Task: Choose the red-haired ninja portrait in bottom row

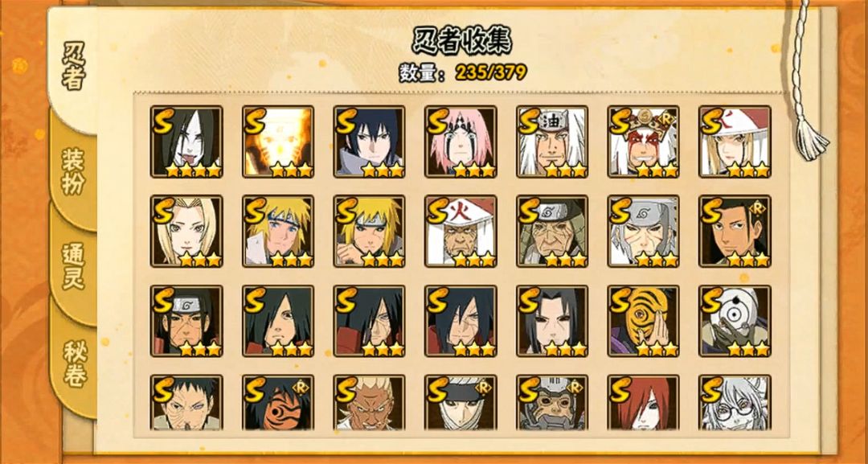Action: click(643, 403)
